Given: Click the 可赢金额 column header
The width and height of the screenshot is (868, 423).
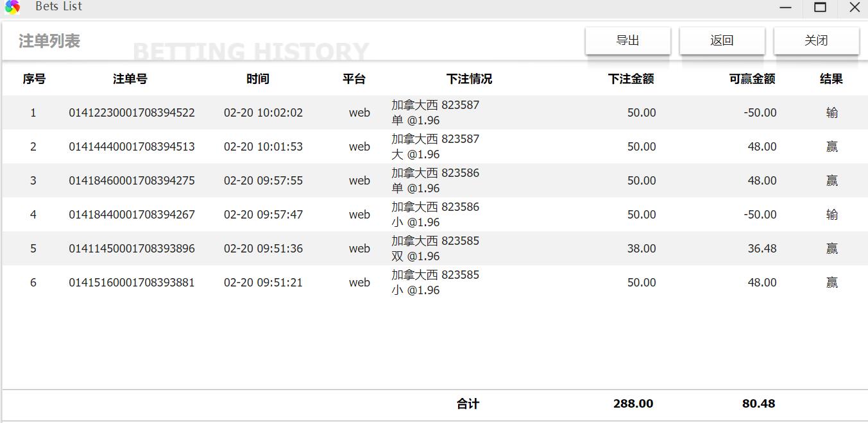Looking at the screenshot, I should click(x=752, y=79).
